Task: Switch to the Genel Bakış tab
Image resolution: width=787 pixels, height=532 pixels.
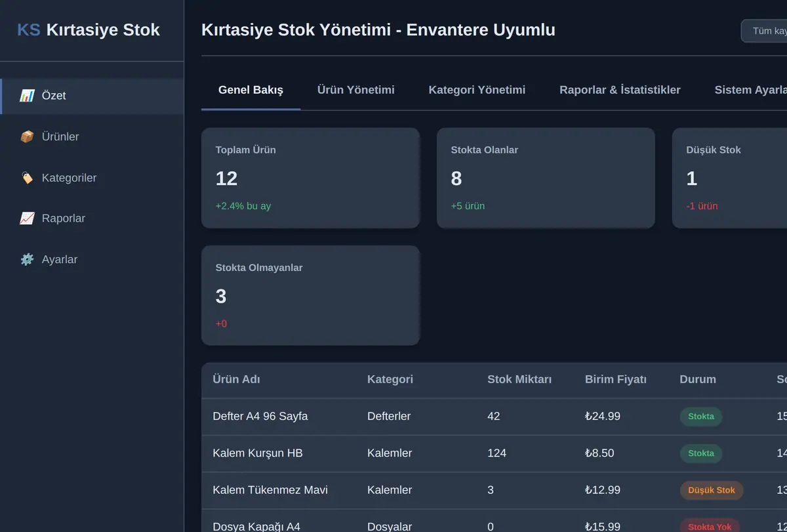Action: click(251, 90)
